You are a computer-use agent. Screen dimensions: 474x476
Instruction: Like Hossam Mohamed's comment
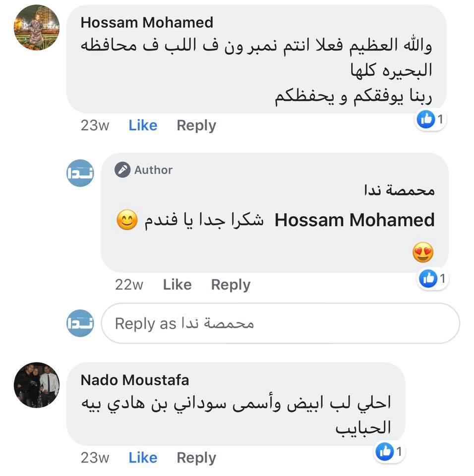click(143, 125)
